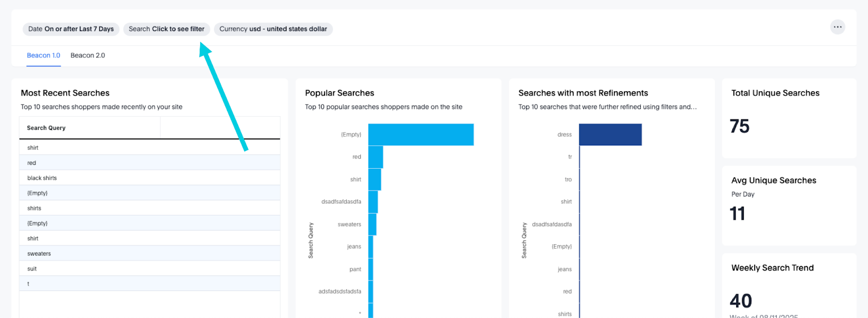Click the 'red' bar in Popular Searches
Screen dimensions: 868x318
(x=375, y=157)
